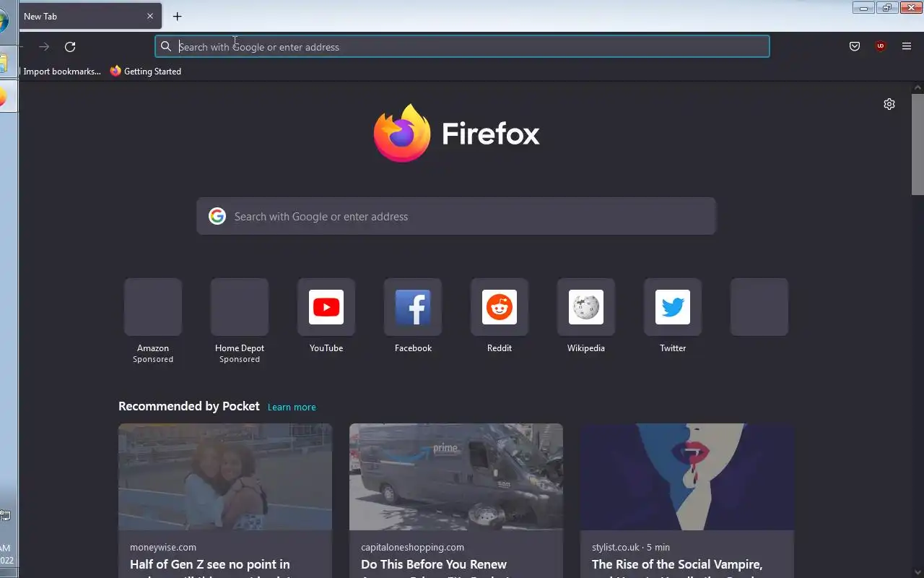Click the empty shortcut tile after Twitter
Viewport: 924px width, 578px height.
coord(759,307)
